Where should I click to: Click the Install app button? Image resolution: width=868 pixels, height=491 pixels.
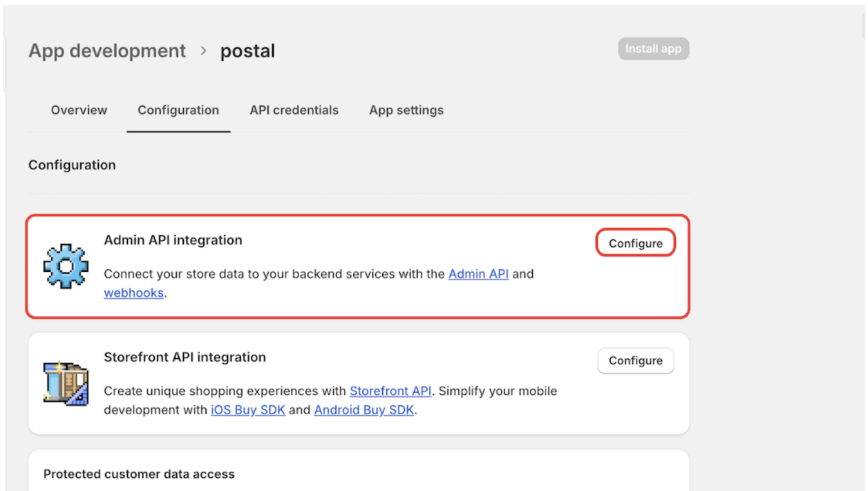point(652,48)
